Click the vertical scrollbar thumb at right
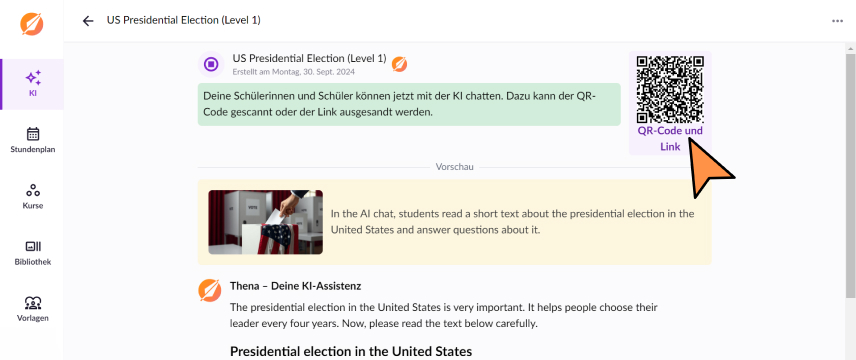The height and width of the screenshot is (360, 856). [851, 175]
